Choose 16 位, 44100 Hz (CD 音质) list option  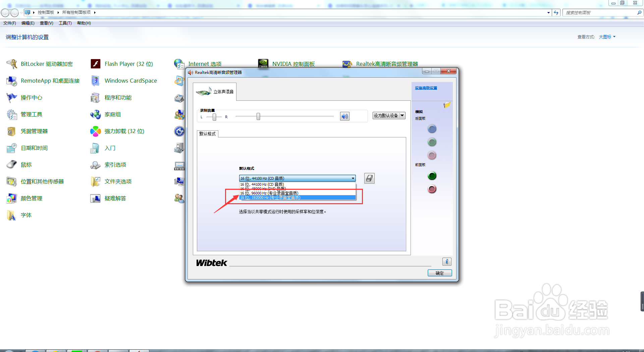coord(297,184)
